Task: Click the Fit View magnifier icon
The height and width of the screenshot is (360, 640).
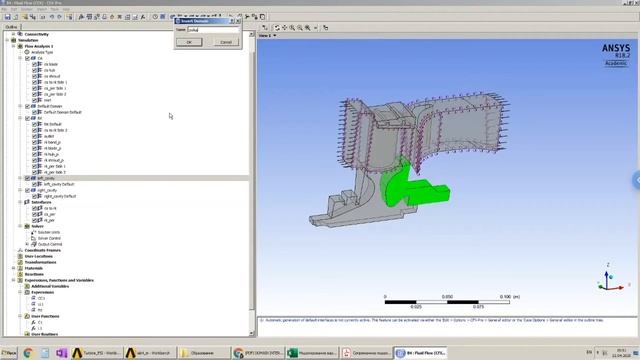Action: click(x=308, y=28)
